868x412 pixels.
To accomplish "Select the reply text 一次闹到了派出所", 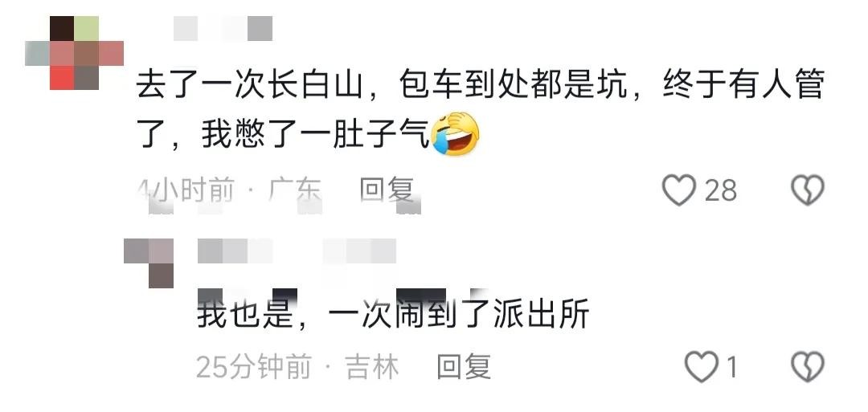I will tap(459, 316).
